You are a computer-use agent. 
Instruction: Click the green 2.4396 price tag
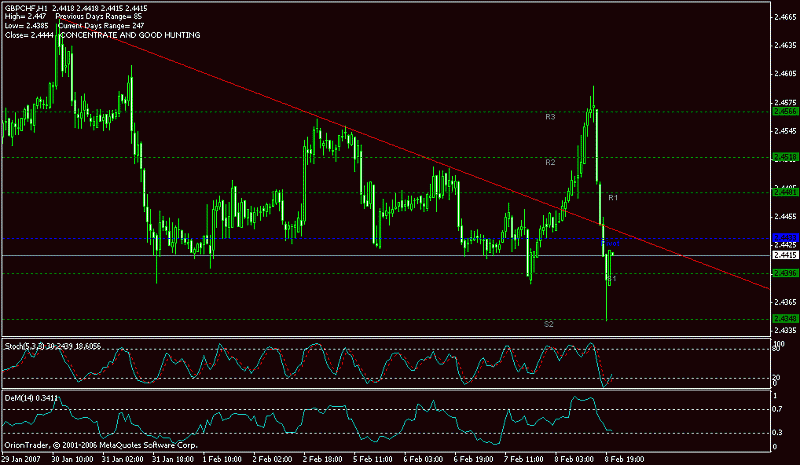(x=786, y=274)
